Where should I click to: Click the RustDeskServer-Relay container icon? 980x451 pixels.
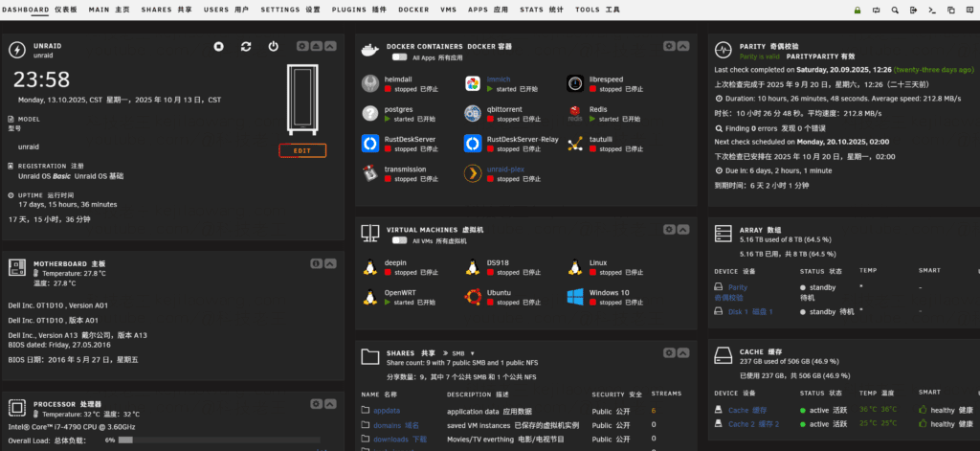pos(473,144)
